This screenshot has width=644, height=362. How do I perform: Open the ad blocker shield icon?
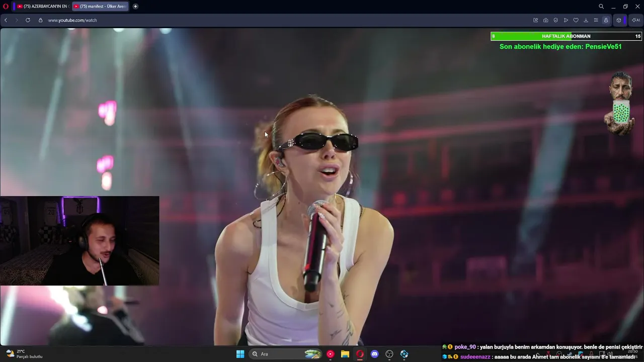click(556, 20)
